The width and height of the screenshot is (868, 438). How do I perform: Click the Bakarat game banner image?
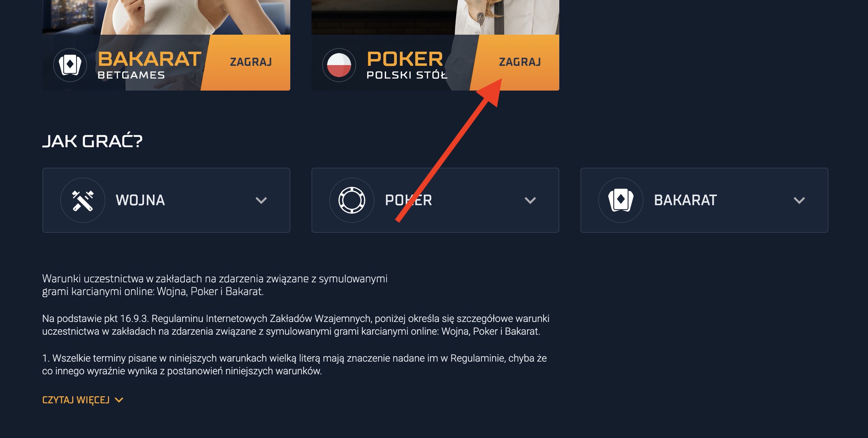click(166, 17)
